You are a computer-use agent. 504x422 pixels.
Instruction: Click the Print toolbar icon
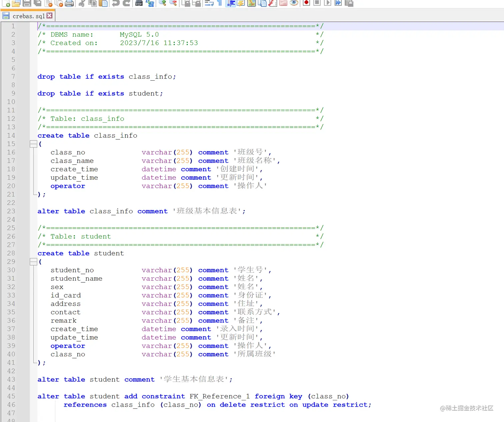point(69,3)
